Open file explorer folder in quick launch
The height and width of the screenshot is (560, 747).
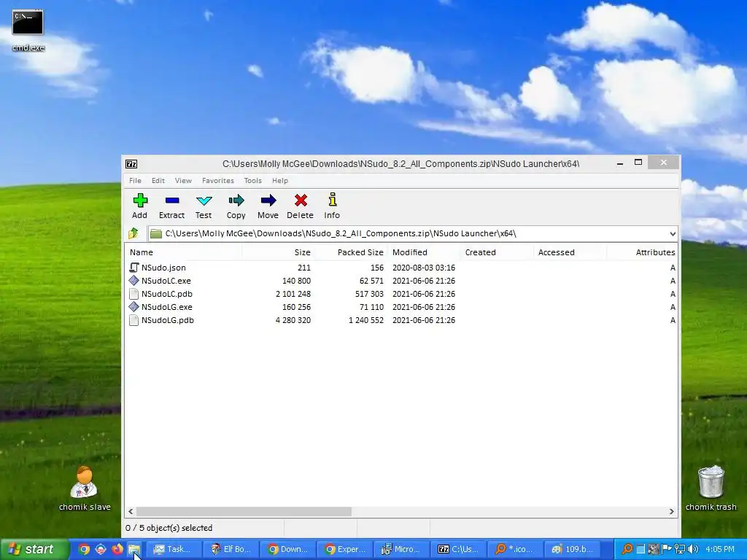(x=134, y=549)
